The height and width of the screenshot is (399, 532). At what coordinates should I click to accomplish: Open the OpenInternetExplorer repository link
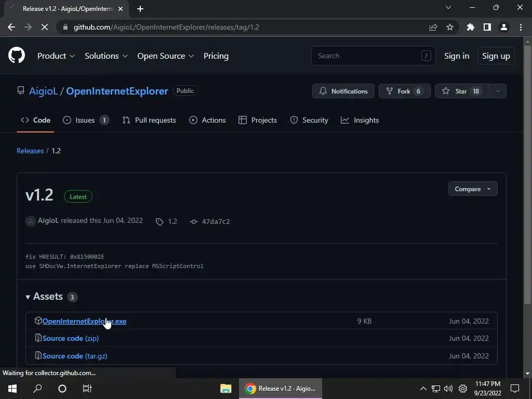click(x=117, y=91)
